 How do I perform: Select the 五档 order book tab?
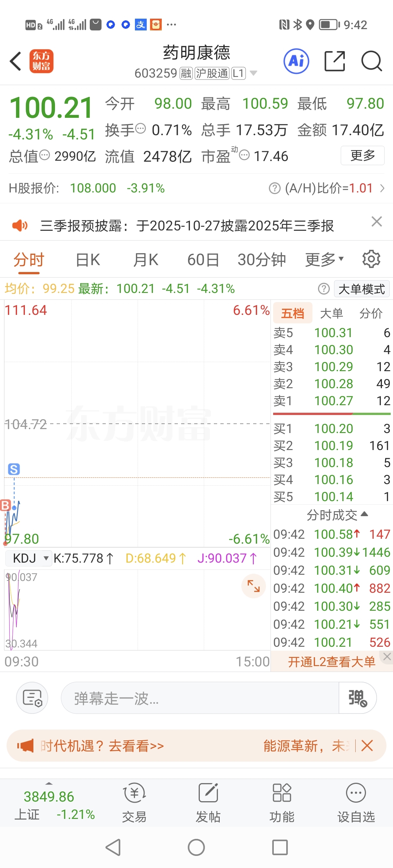coord(292,313)
